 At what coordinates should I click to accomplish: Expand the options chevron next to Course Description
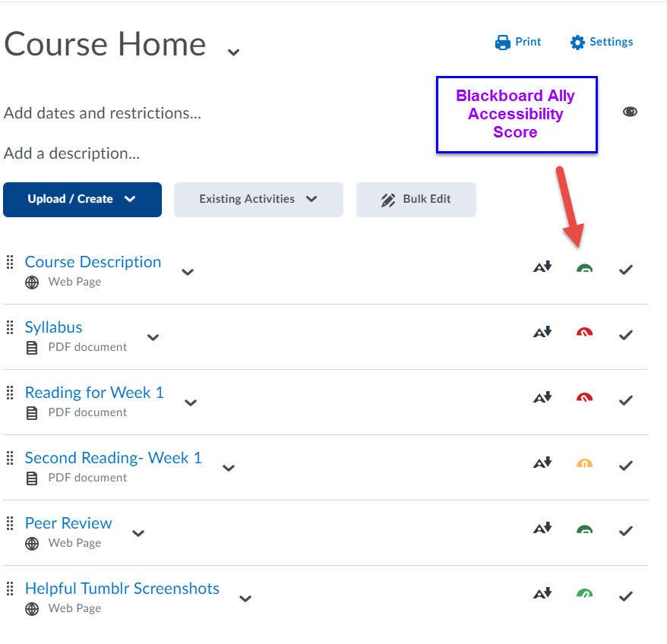click(188, 272)
